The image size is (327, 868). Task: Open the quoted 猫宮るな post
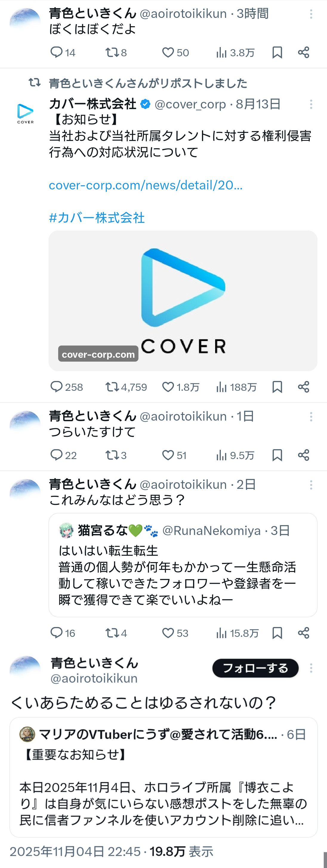coord(183,565)
